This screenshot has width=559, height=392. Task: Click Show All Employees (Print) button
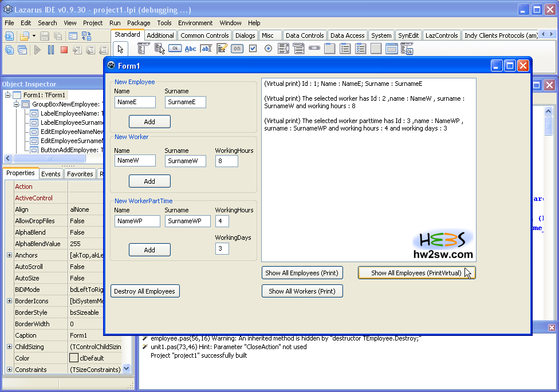302,273
